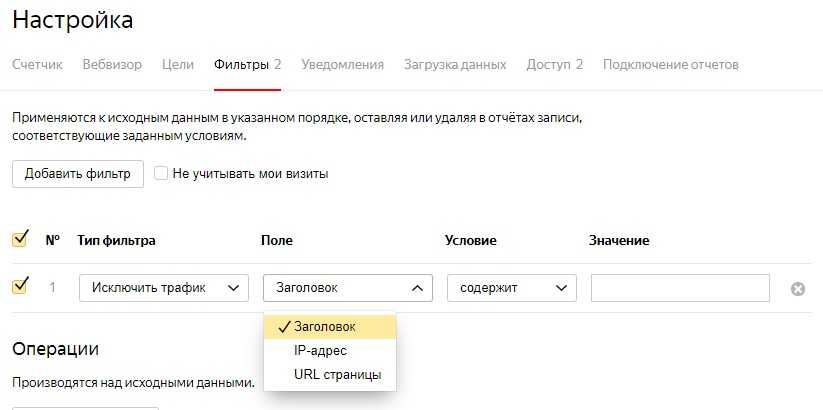This screenshot has width=823, height=410.
Task: Enable 'Не учитывать мои визиты' checkbox
Action: [161, 174]
